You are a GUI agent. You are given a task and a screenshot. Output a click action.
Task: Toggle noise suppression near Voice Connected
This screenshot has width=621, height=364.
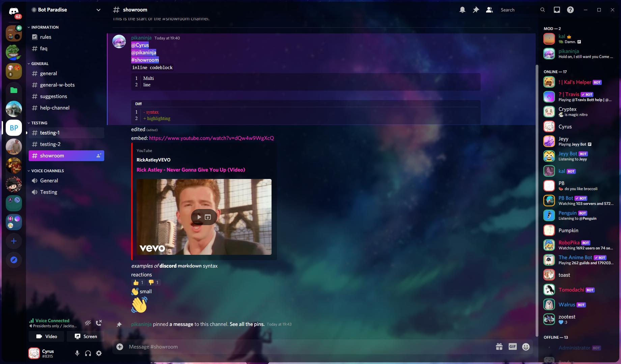tap(88, 323)
